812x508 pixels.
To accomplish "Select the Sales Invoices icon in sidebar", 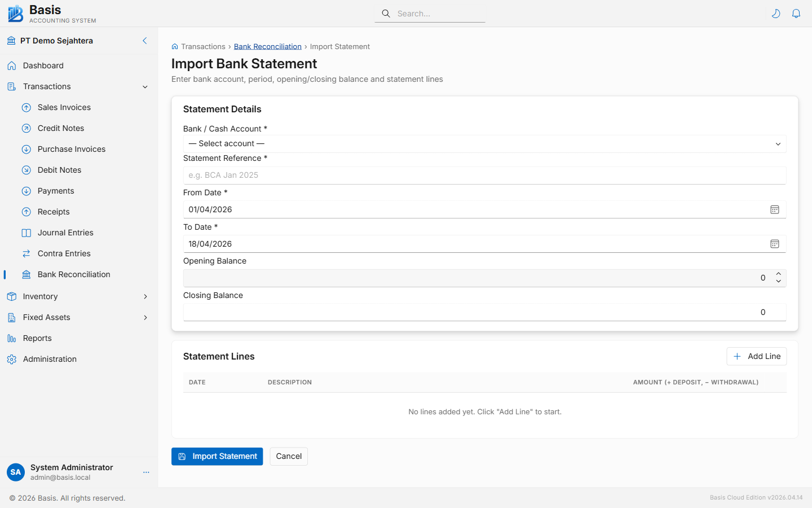I will pyautogui.click(x=26, y=107).
